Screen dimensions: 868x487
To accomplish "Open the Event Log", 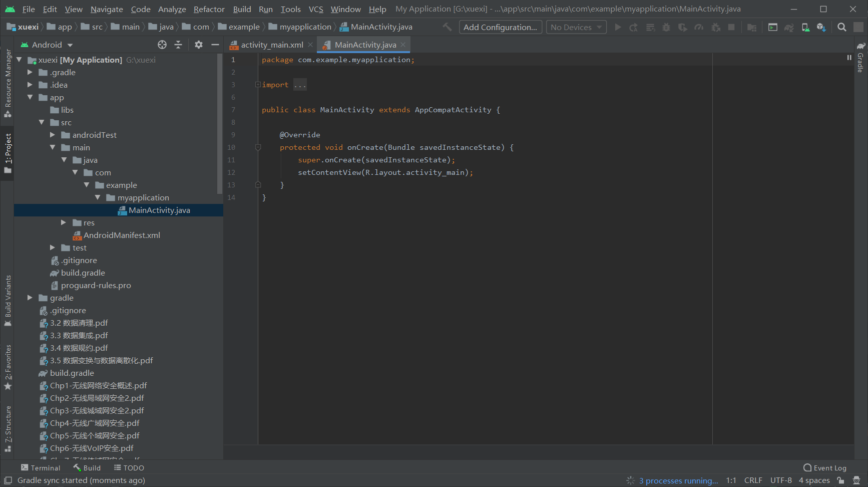I will click(825, 467).
